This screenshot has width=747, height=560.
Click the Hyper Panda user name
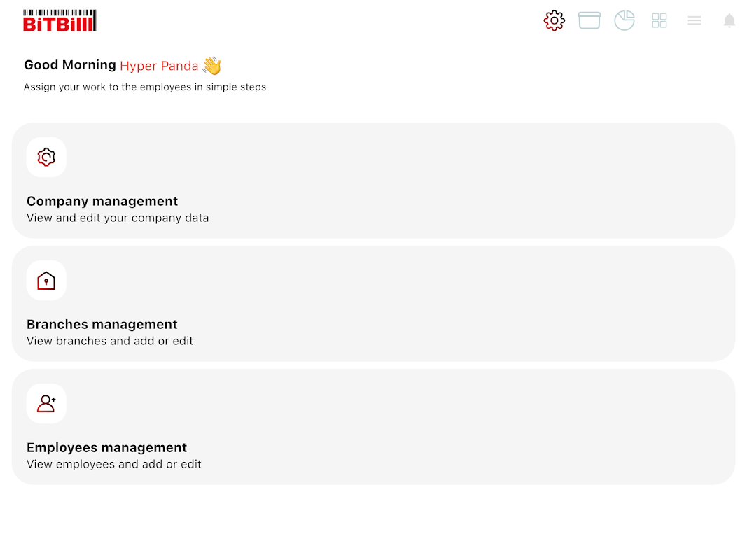coord(159,66)
